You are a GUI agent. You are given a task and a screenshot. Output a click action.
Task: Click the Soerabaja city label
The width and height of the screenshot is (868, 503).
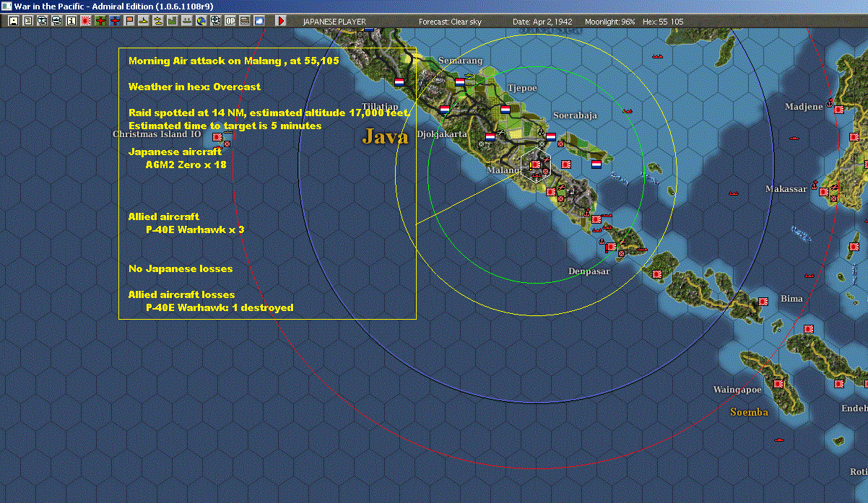576,115
